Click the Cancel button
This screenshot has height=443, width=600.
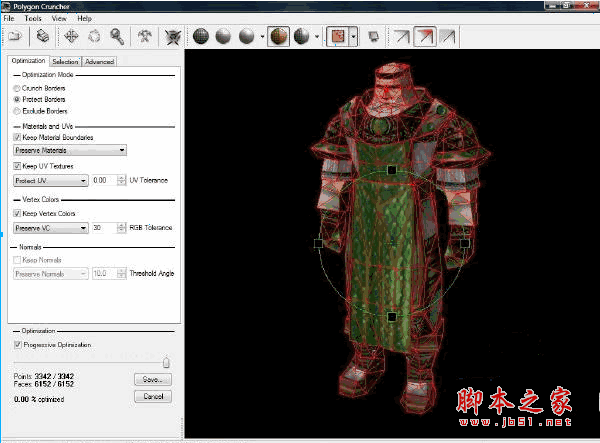(x=153, y=396)
